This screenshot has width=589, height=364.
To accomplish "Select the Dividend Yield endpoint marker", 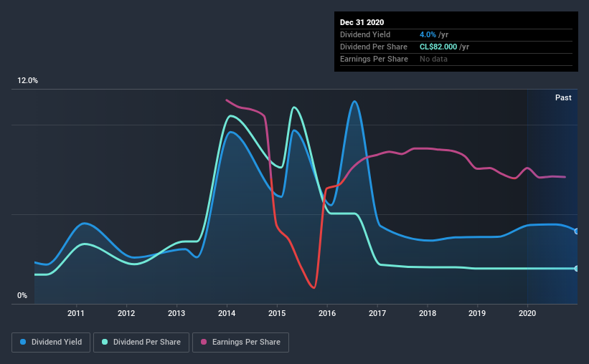I will pos(577,231).
